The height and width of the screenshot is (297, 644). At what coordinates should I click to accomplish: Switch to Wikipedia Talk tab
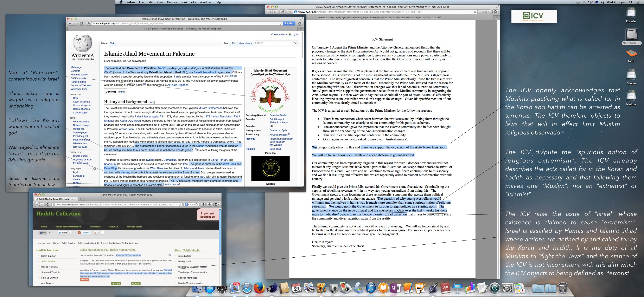pyautogui.click(x=112, y=43)
